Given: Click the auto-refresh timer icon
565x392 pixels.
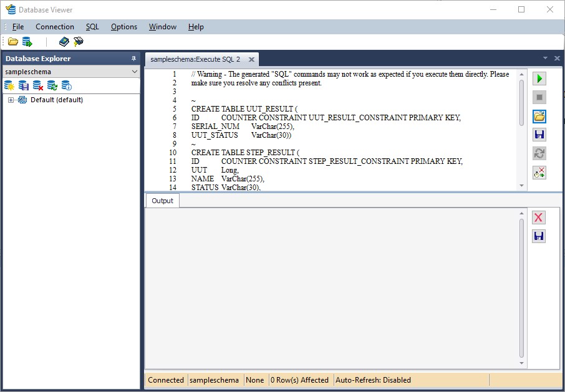Looking at the screenshot, I should 539,173.
